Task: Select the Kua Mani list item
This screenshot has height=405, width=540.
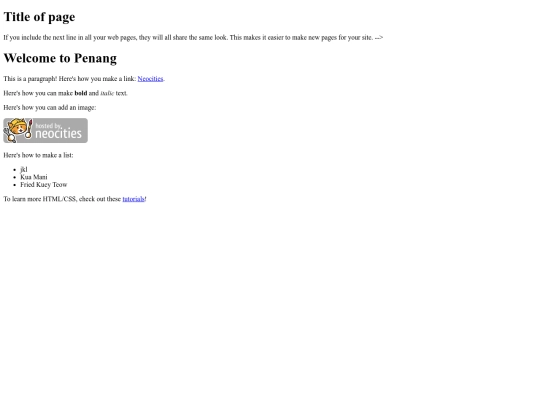Action: click(x=34, y=177)
